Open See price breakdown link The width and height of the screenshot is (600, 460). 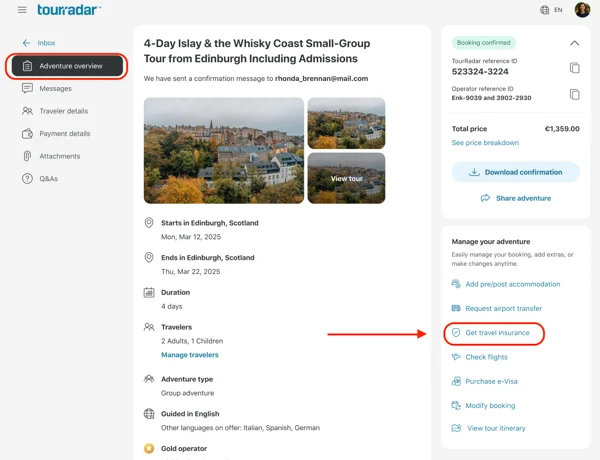pyautogui.click(x=485, y=143)
